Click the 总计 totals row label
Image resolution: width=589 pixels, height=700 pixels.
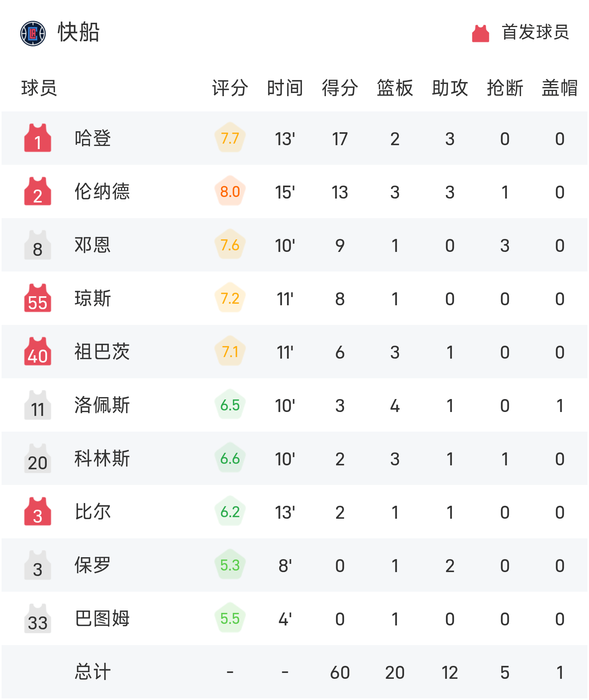93,672
